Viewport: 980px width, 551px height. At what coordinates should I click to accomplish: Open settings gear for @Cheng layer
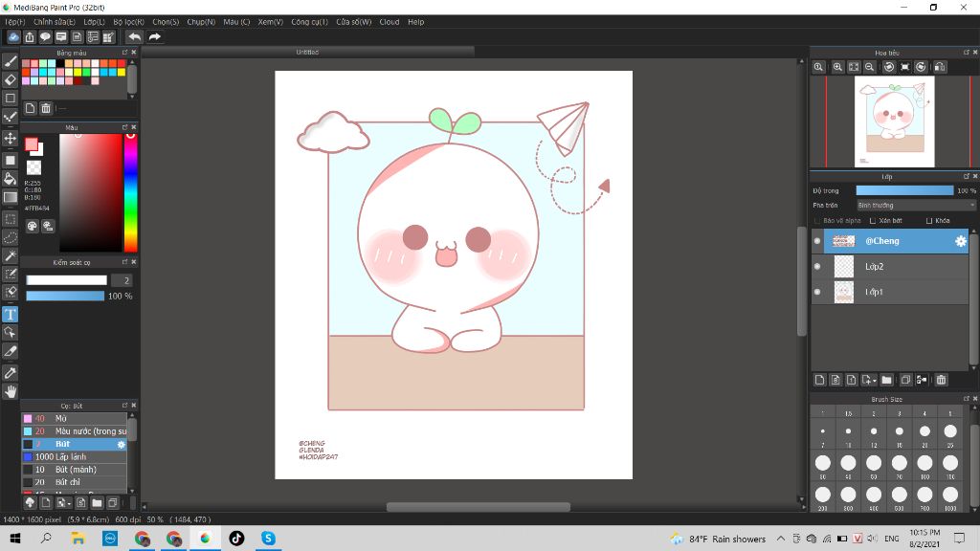[961, 241]
